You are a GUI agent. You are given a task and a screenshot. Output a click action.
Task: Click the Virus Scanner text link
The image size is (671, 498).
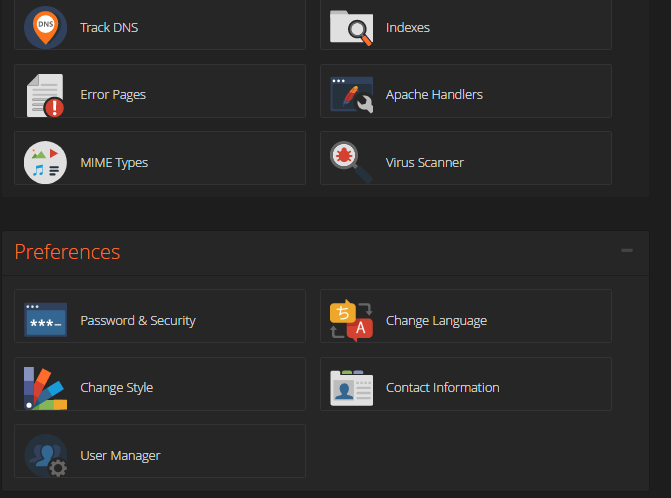click(424, 162)
